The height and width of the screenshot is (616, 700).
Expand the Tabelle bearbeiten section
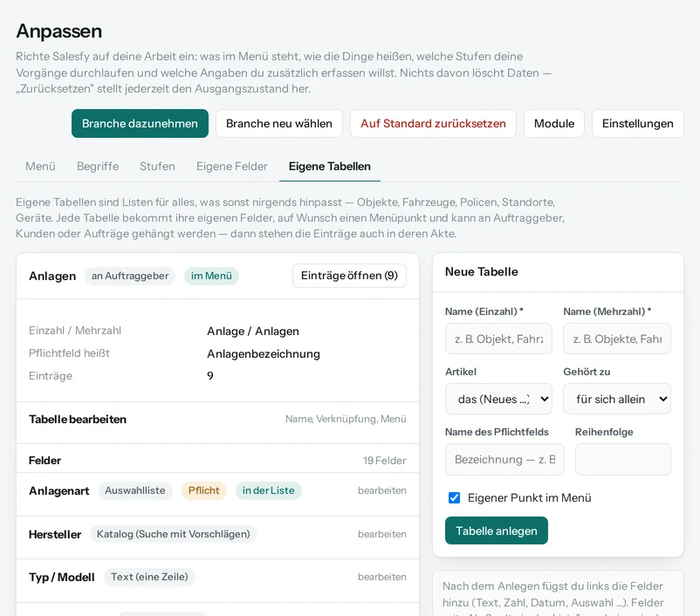click(217, 420)
